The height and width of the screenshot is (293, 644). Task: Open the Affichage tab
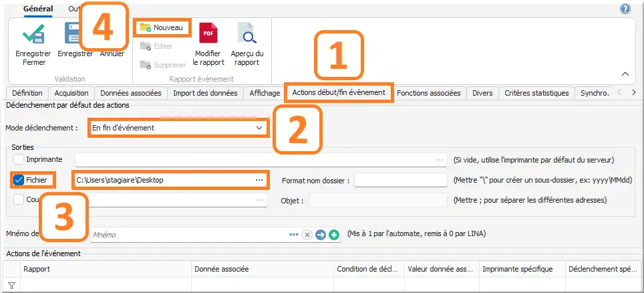(265, 93)
